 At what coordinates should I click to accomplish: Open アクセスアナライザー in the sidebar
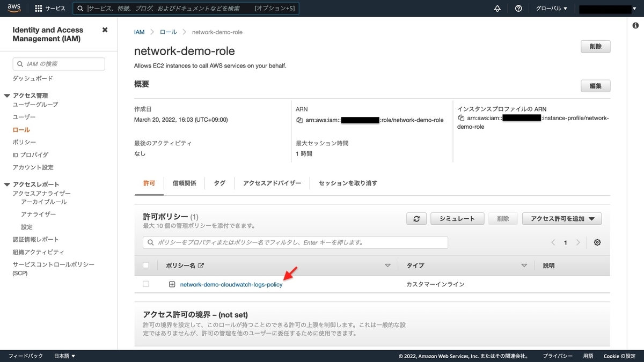(42, 193)
